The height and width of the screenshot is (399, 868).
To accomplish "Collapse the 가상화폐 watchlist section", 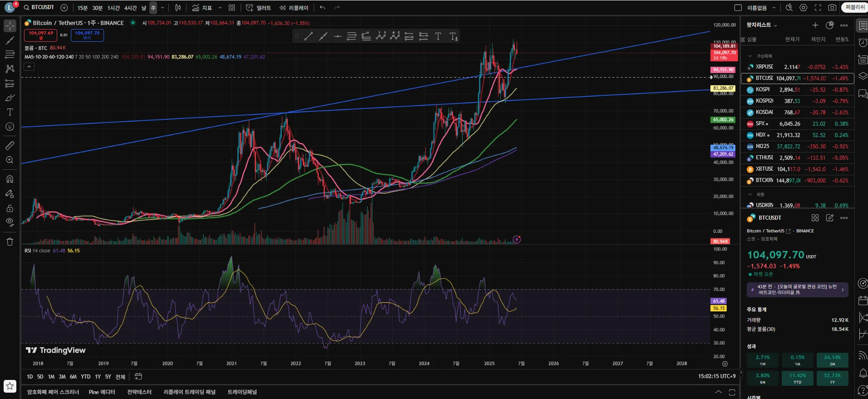I will tap(750, 56).
